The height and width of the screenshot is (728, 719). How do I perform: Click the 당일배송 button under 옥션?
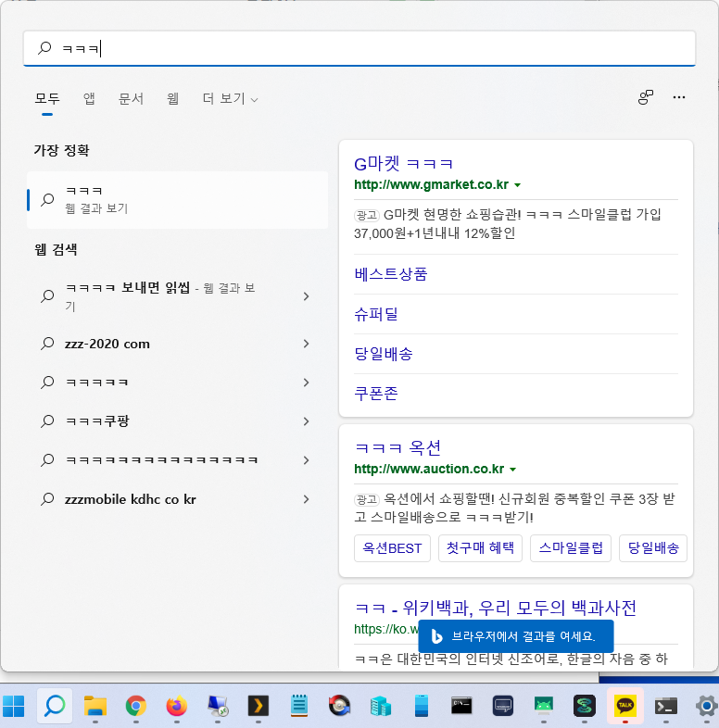coord(653,548)
